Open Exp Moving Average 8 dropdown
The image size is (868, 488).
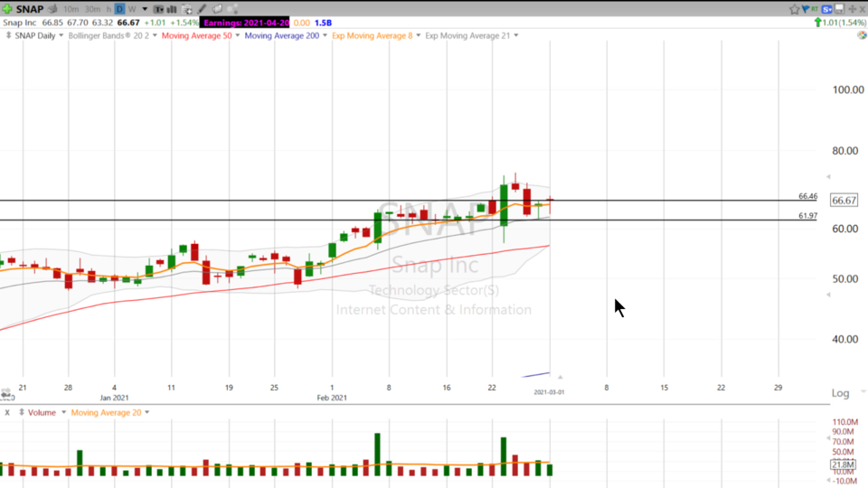click(418, 35)
